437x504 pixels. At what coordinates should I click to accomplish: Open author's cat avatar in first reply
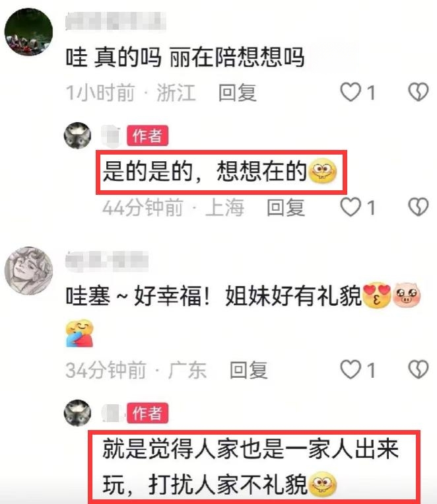pos(77,135)
